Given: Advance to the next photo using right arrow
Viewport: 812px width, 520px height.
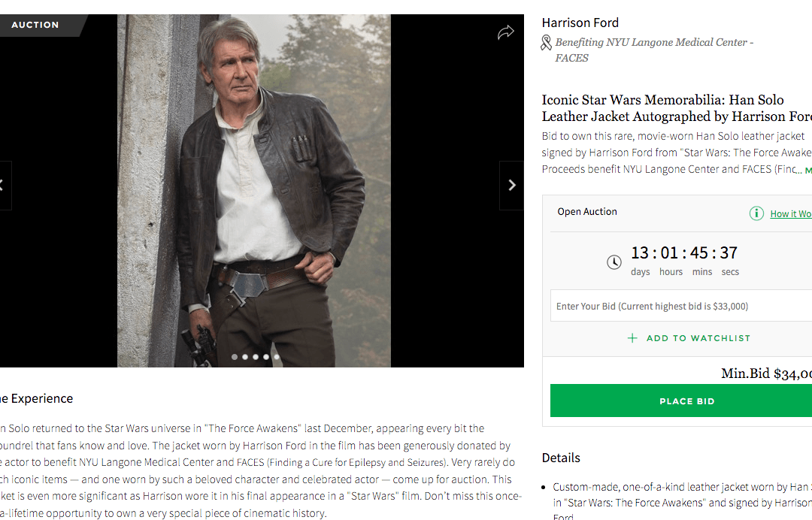Looking at the screenshot, I should click(511, 184).
